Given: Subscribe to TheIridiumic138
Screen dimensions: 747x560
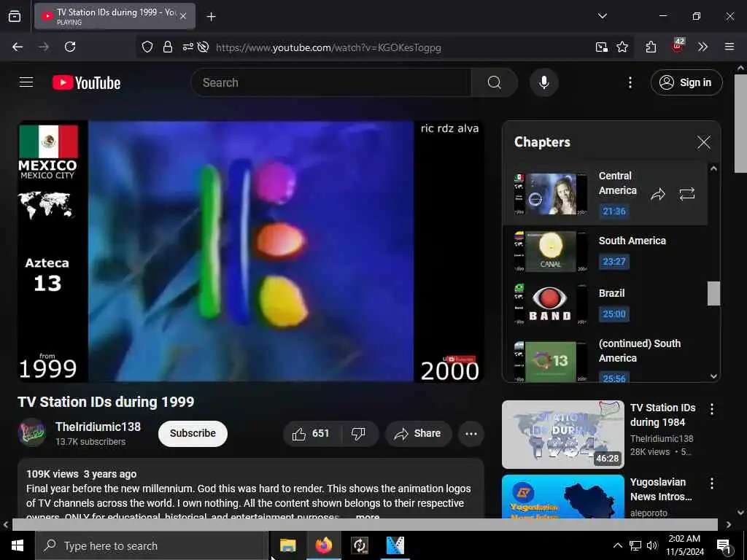Looking at the screenshot, I should 193,433.
